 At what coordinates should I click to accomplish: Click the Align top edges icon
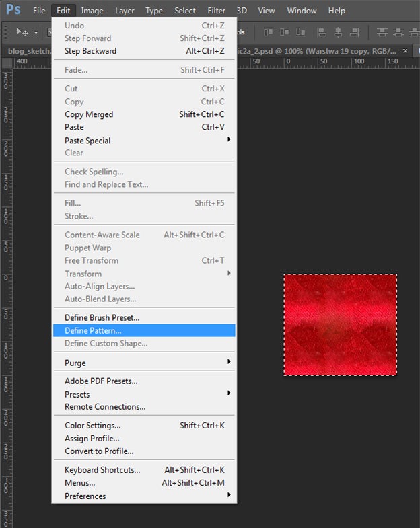[269, 32]
